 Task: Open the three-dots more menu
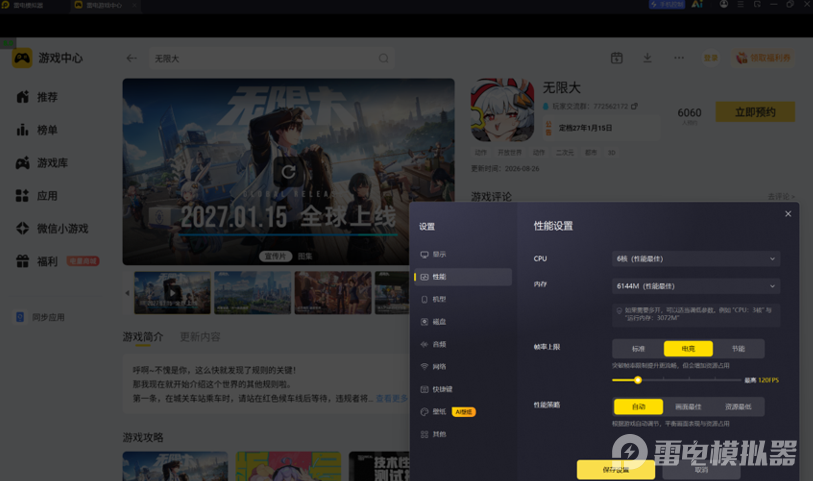[679, 58]
